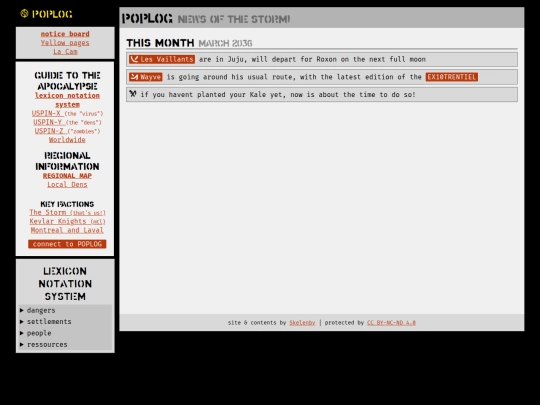Click the POPLOG title in the sidebar
540x405 pixels.
[x=52, y=14]
